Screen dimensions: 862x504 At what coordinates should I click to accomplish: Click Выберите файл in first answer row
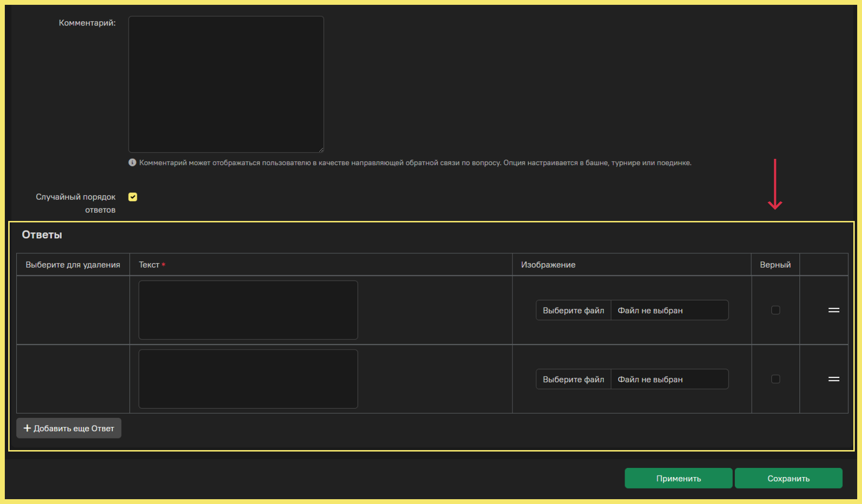(x=574, y=310)
